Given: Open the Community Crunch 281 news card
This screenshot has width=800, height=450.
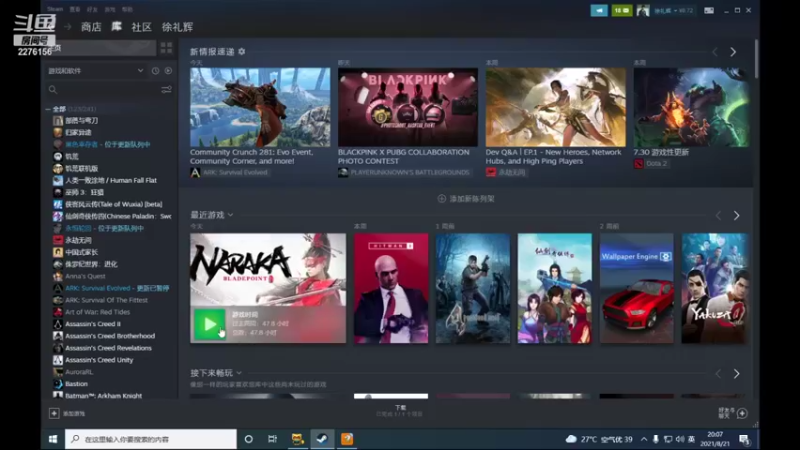Looking at the screenshot, I should click(260, 117).
